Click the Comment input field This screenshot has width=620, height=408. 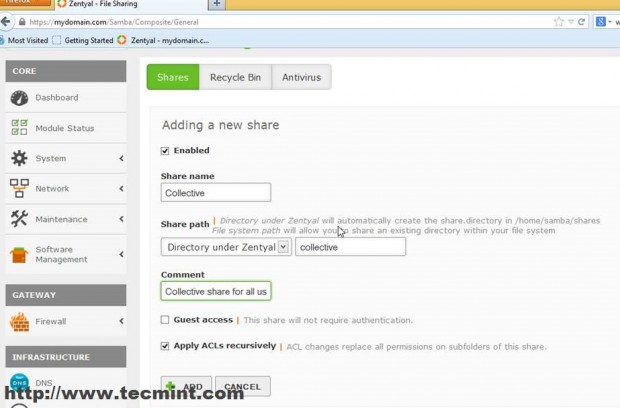coord(216,291)
